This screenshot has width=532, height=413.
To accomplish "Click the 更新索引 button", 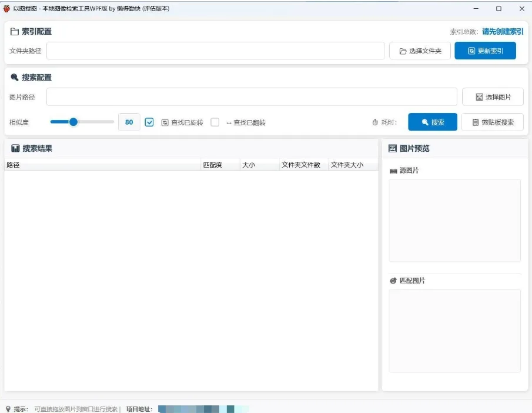I will [x=486, y=51].
